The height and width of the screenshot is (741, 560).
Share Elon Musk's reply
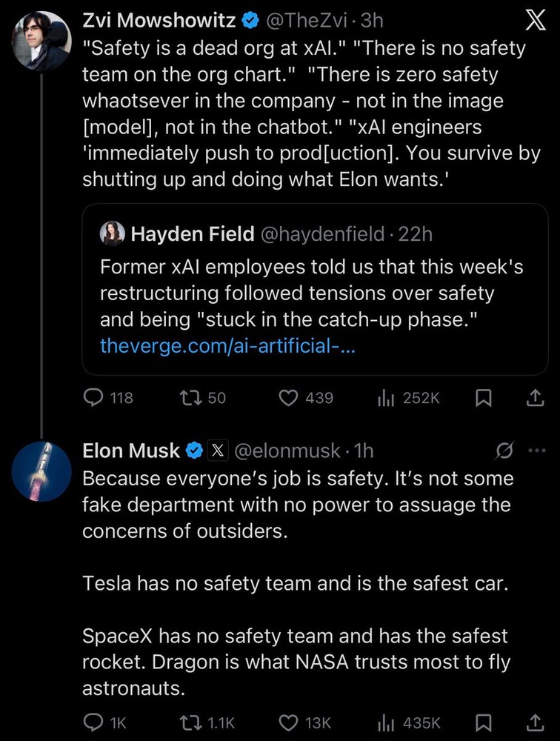(533, 722)
